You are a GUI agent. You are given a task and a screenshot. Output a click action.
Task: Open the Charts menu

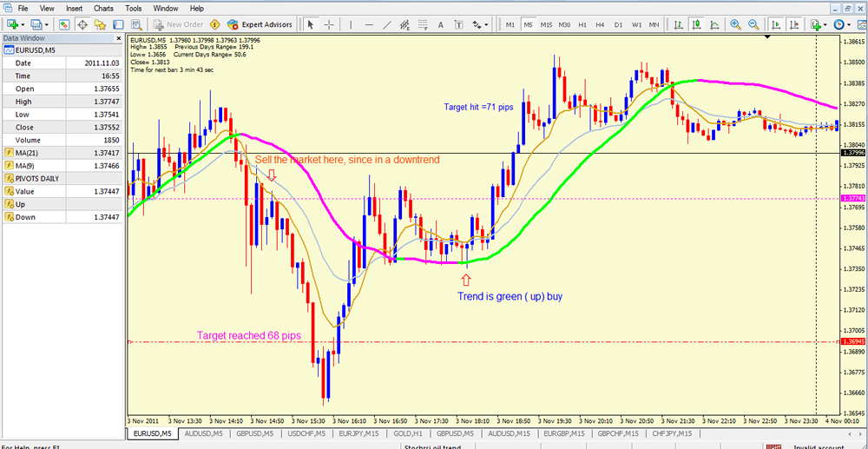tap(105, 9)
